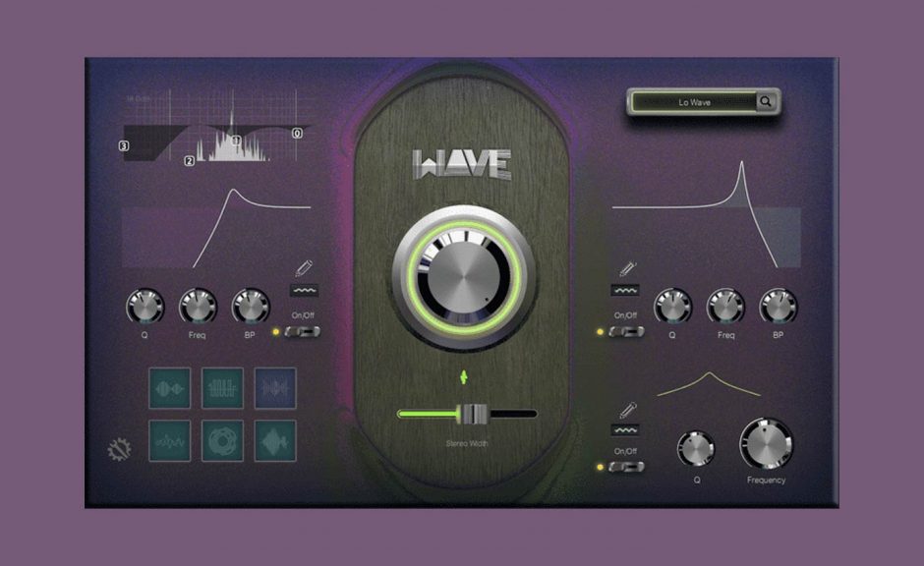
Task: Toggle the upper-right filter On/Off switch
Action: [626, 332]
